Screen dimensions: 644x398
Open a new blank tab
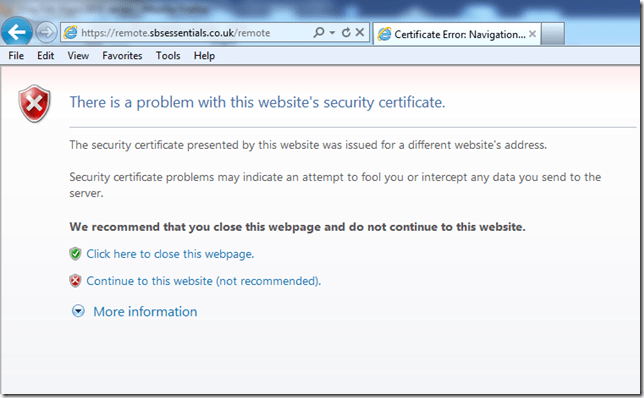click(552, 34)
